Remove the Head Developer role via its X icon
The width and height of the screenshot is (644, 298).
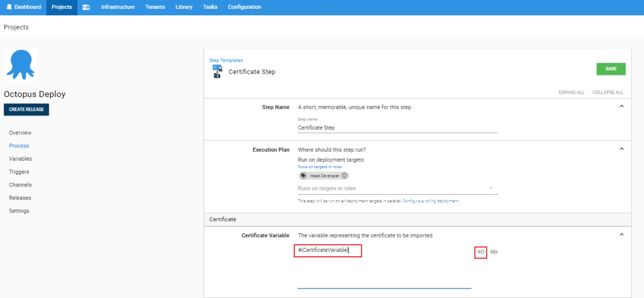tap(344, 176)
